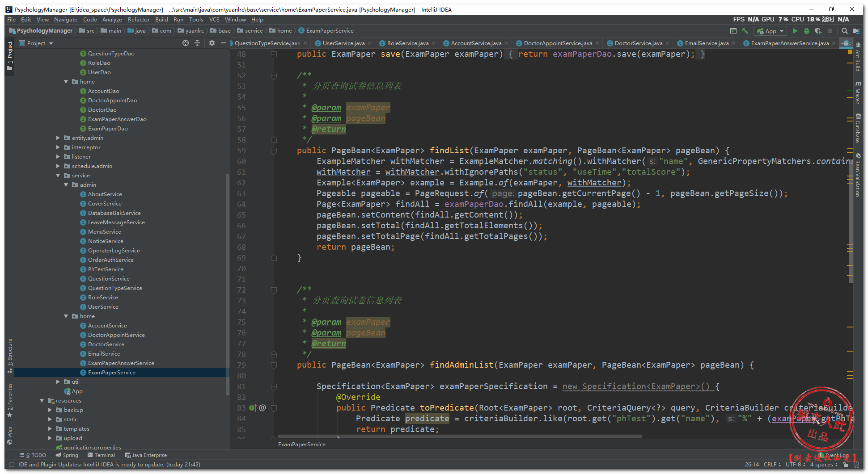Open the Navigate menu
Screen dimensions: 868x474
tap(66, 20)
